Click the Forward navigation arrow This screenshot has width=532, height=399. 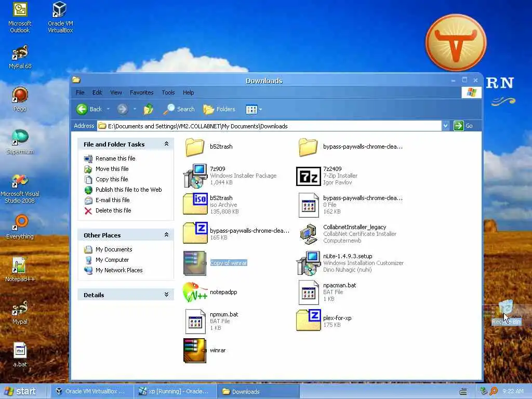point(123,109)
